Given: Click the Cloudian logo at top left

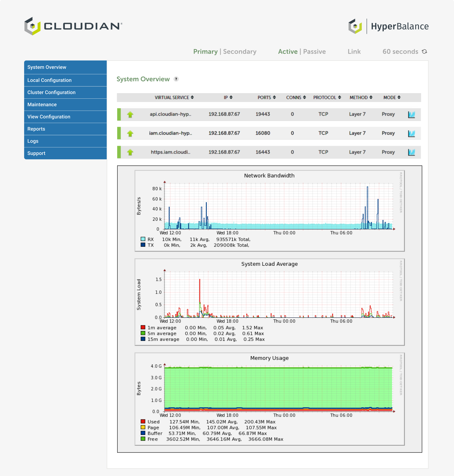Looking at the screenshot, I should tap(73, 26).
